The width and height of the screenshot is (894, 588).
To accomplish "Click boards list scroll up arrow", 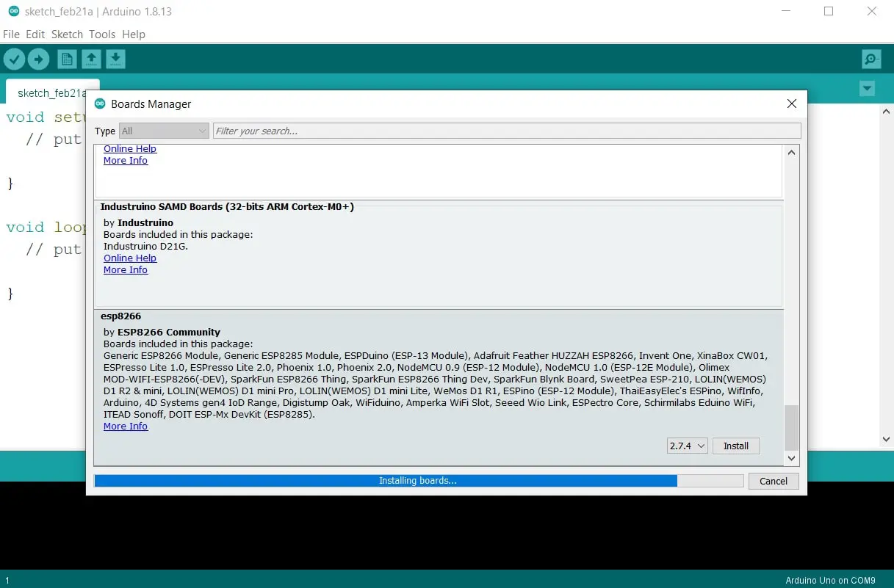I will (x=791, y=152).
